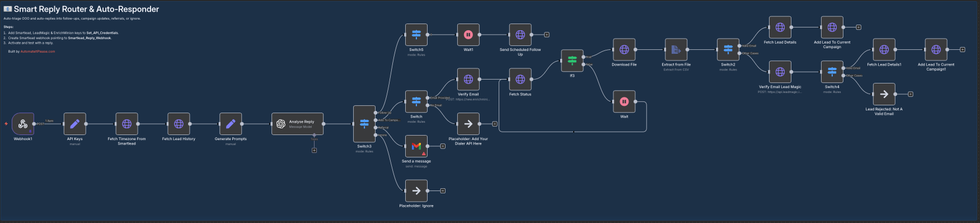Image resolution: width=980 pixels, height=223 pixels.
Task: Select the Wait1 pause node
Action: point(468,35)
